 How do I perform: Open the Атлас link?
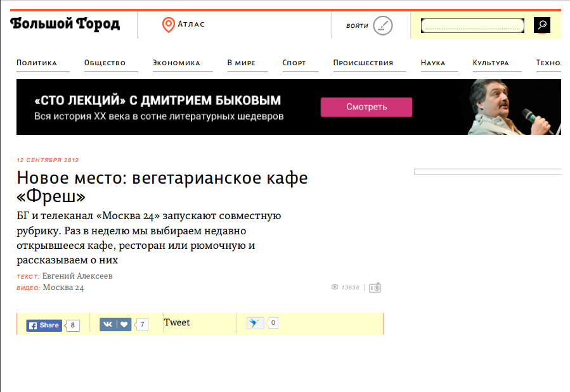click(191, 24)
